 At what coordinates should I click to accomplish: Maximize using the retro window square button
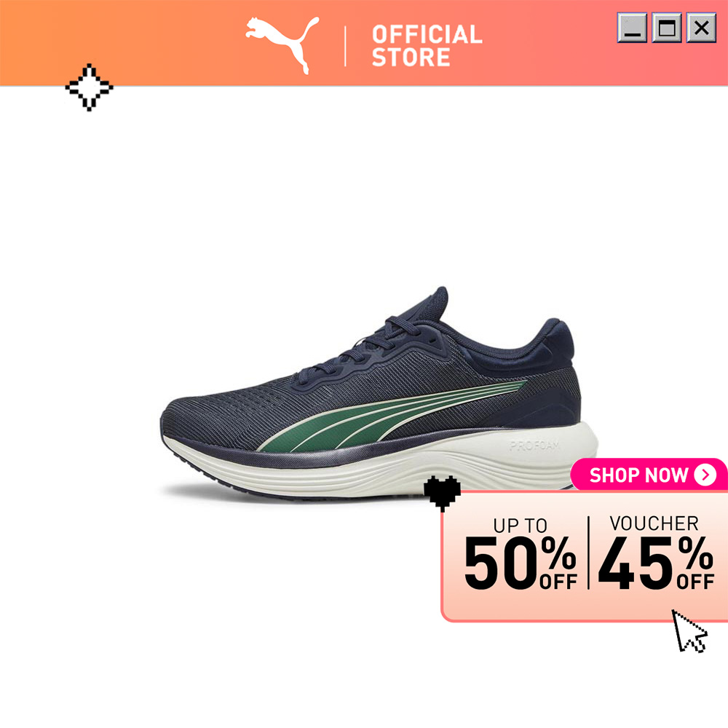(667, 28)
